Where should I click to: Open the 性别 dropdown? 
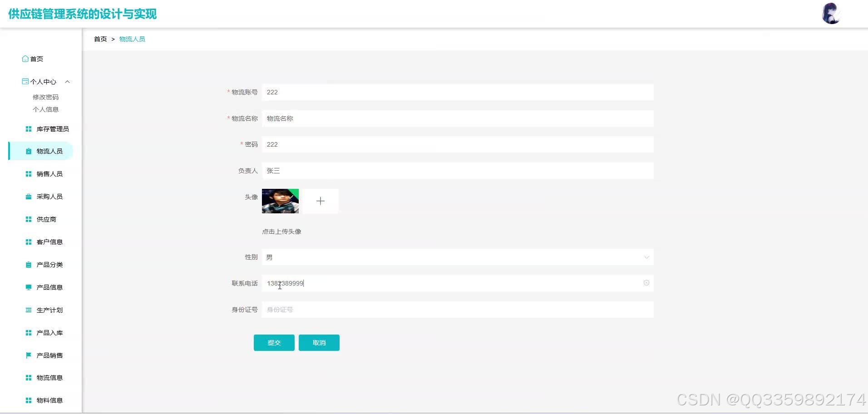(x=458, y=257)
